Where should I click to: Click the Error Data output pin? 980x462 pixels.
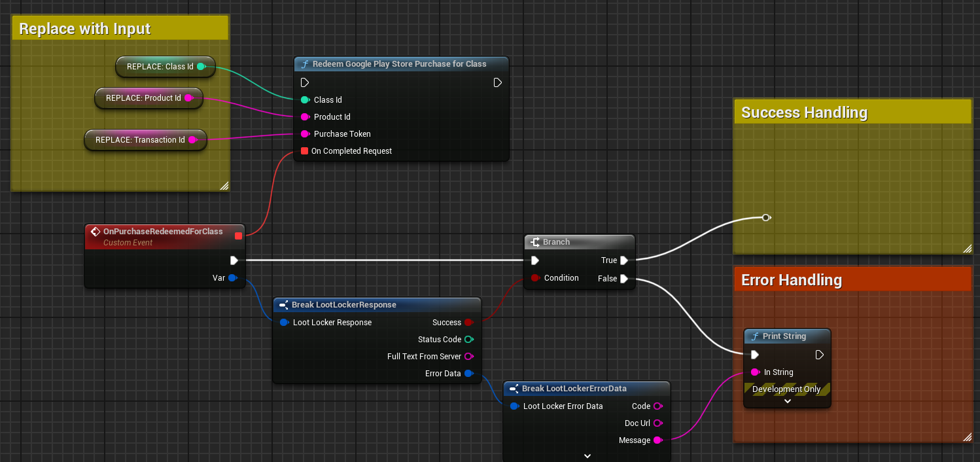(x=468, y=374)
